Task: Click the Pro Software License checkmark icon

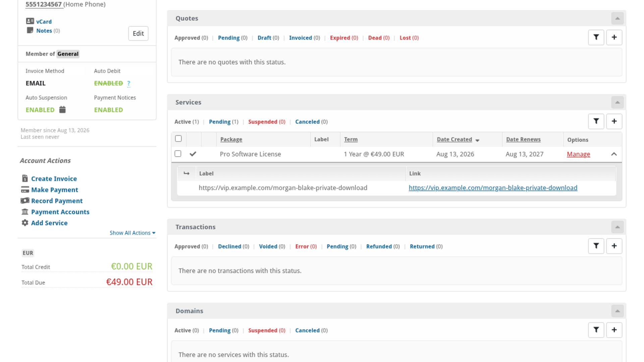Action: [193, 154]
